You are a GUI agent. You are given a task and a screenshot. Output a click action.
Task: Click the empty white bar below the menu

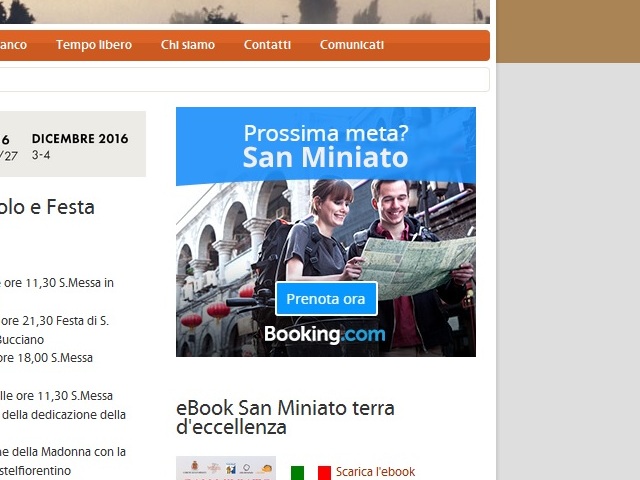[x=244, y=80]
